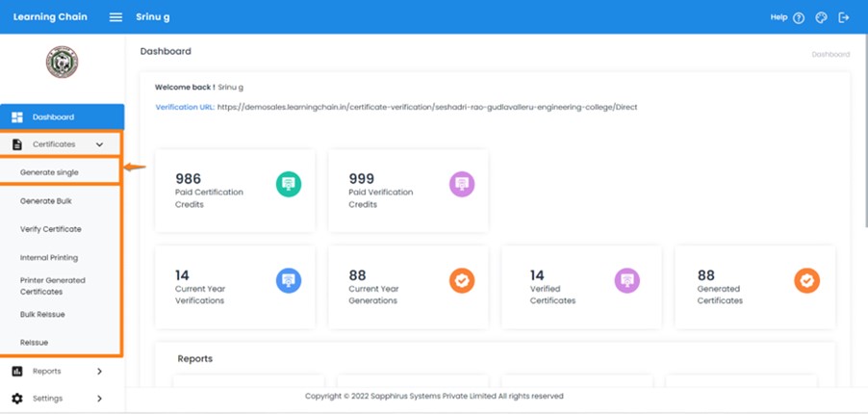The width and height of the screenshot is (868, 414).
Task: Click the purple Verified Certificates icon
Action: pos(627,280)
